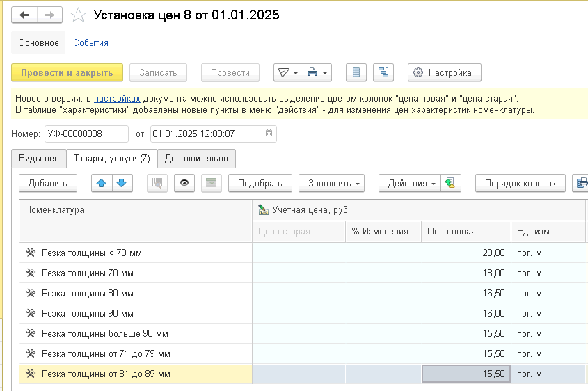Image resolution: width=588 pixels, height=391 pixels.
Task: Toggle the eye visibility button
Action: pyautogui.click(x=184, y=183)
